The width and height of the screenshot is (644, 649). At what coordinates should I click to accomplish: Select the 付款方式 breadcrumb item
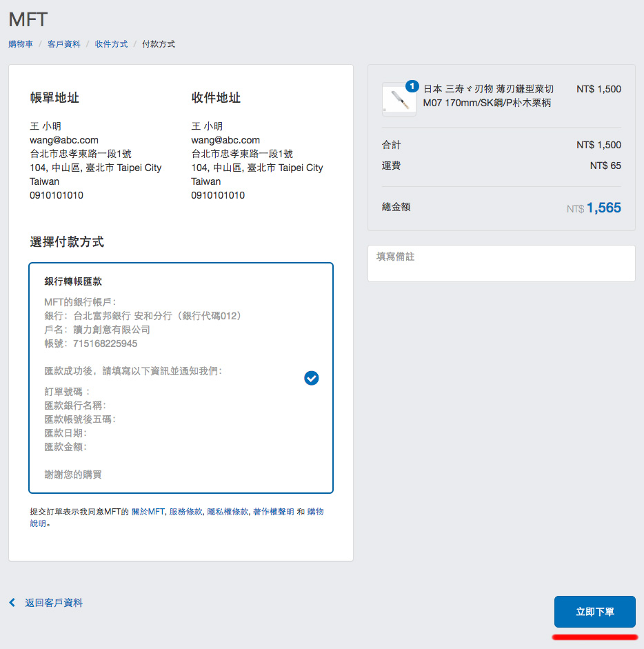pos(159,44)
